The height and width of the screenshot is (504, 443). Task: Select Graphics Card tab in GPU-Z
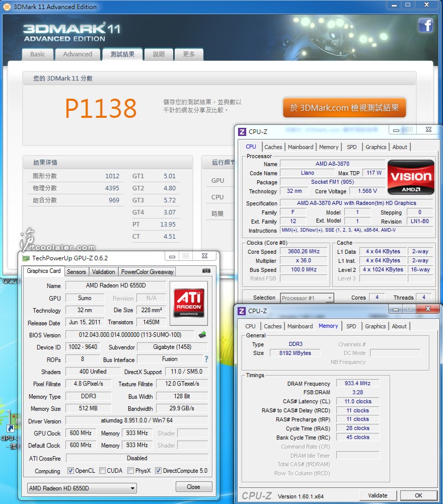(44, 271)
